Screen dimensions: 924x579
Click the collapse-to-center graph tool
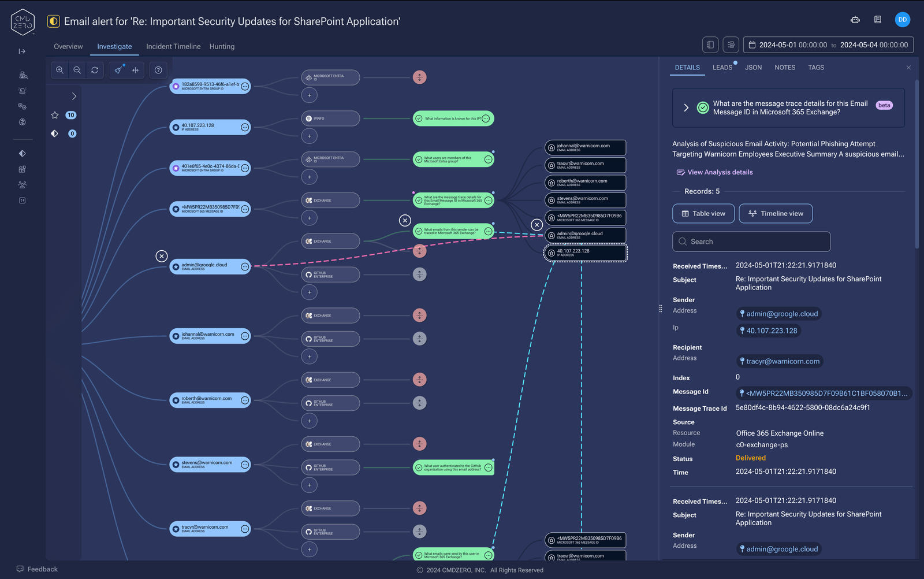tap(136, 70)
